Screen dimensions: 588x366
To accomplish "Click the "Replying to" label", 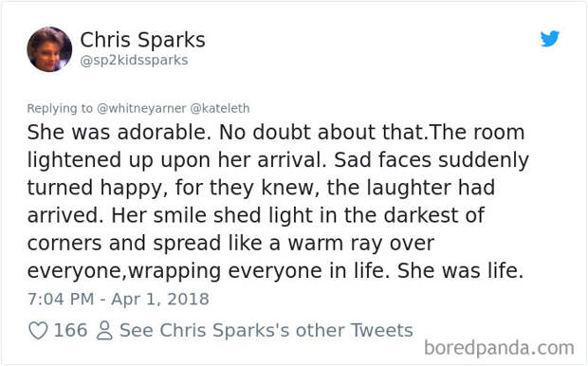I will pyautogui.click(x=60, y=108).
